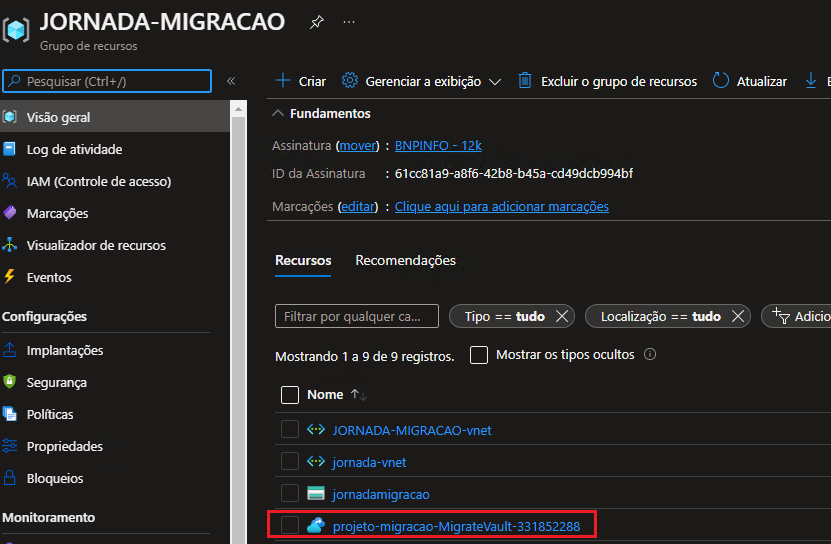Open Visão geral in the sidebar

[115, 117]
